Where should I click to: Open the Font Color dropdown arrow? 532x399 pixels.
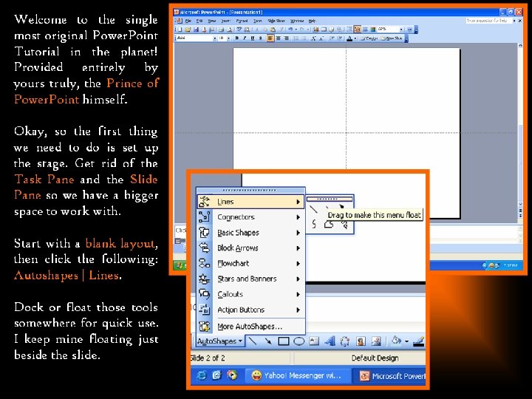pos(355,38)
